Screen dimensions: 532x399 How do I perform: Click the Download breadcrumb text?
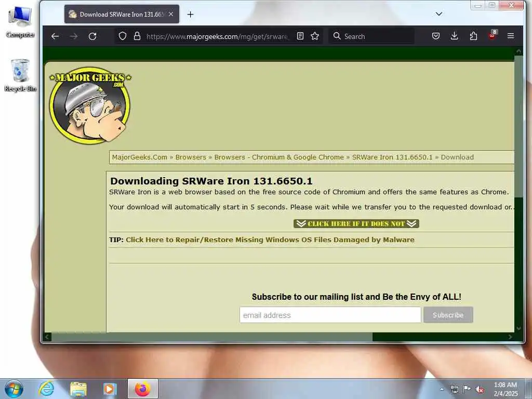(x=457, y=157)
